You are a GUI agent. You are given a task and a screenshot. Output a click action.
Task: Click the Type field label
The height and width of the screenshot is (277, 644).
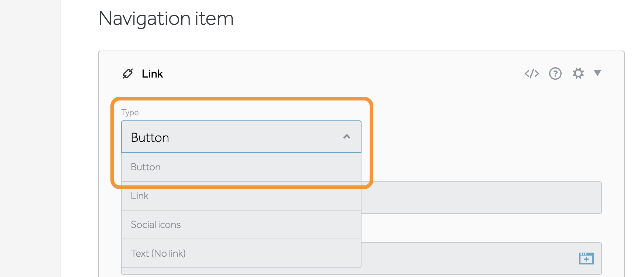click(130, 112)
